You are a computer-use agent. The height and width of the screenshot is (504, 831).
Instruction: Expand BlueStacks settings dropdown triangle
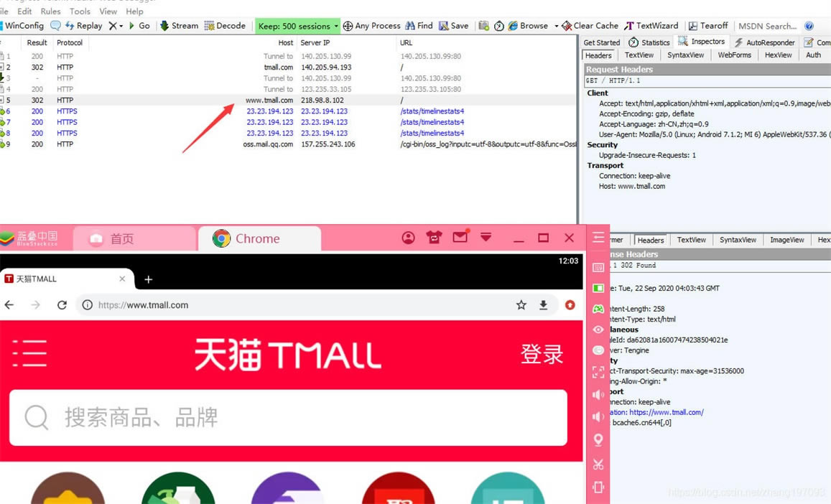pyautogui.click(x=486, y=236)
